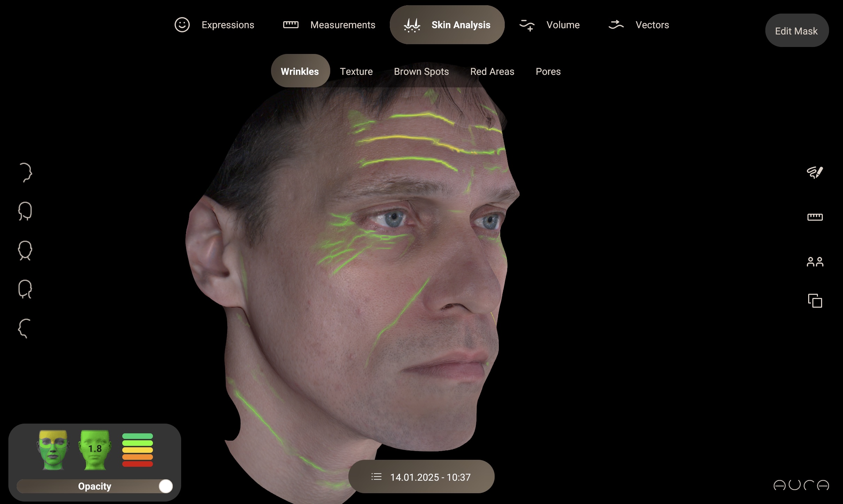Toggle the face zones mask thumbnail
This screenshot has height=504, width=843.
pos(53,450)
